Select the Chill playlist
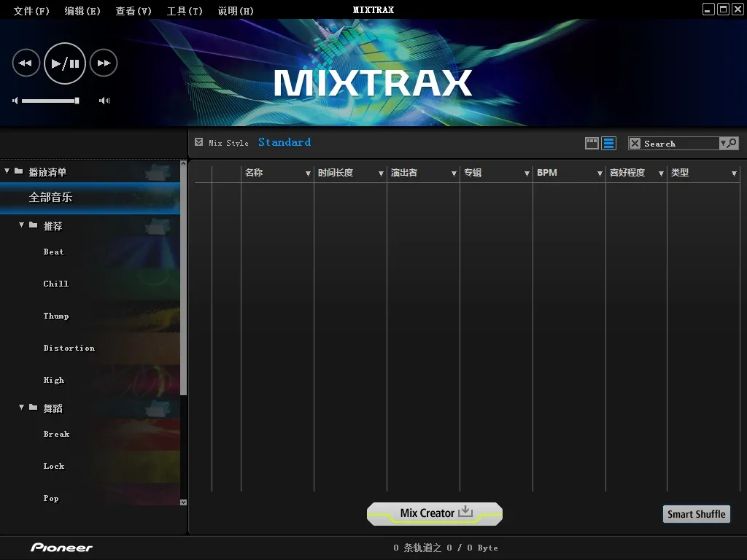 [x=90, y=284]
